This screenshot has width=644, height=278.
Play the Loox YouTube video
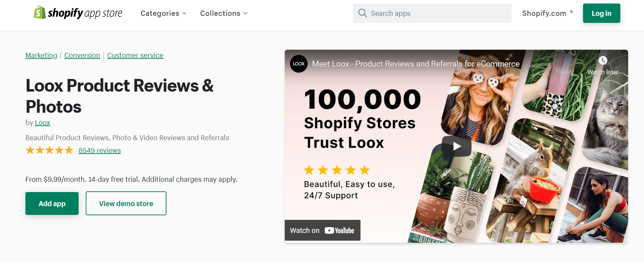(x=457, y=146)
